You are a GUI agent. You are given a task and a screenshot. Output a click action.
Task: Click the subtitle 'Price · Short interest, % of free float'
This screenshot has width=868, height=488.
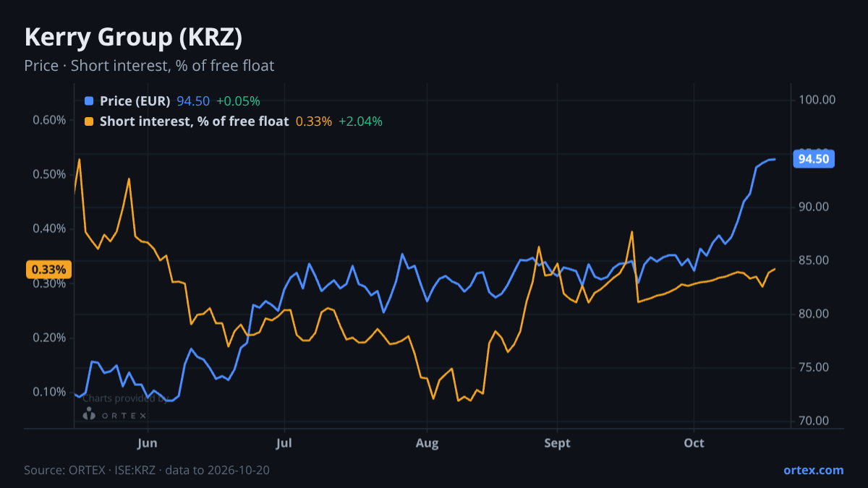coord(149,66)
